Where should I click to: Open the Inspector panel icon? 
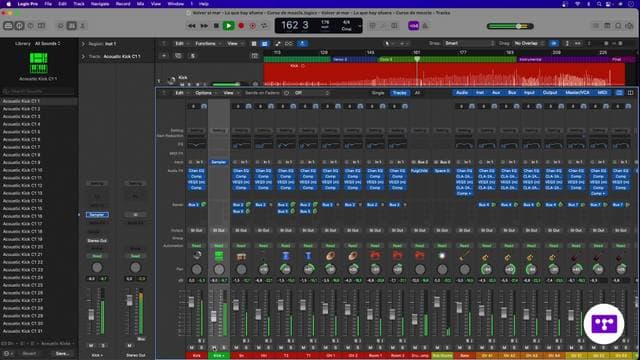click(19, 26)
